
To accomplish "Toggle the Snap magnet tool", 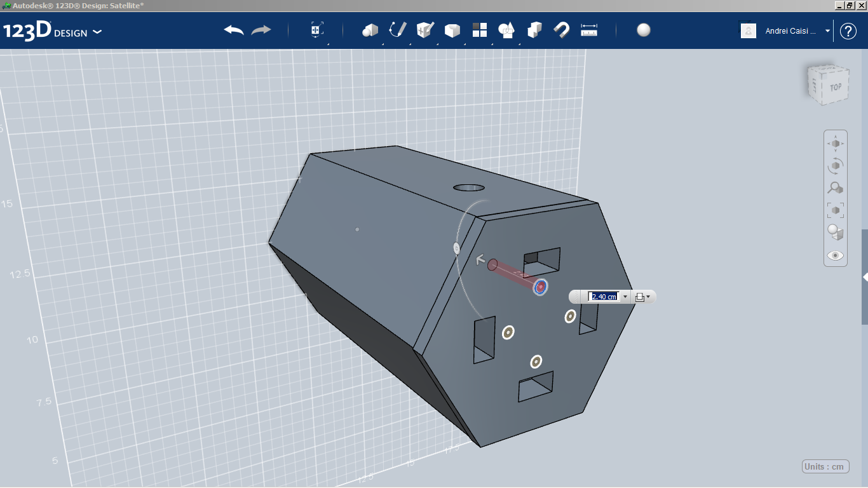I will tap(562, 30).
